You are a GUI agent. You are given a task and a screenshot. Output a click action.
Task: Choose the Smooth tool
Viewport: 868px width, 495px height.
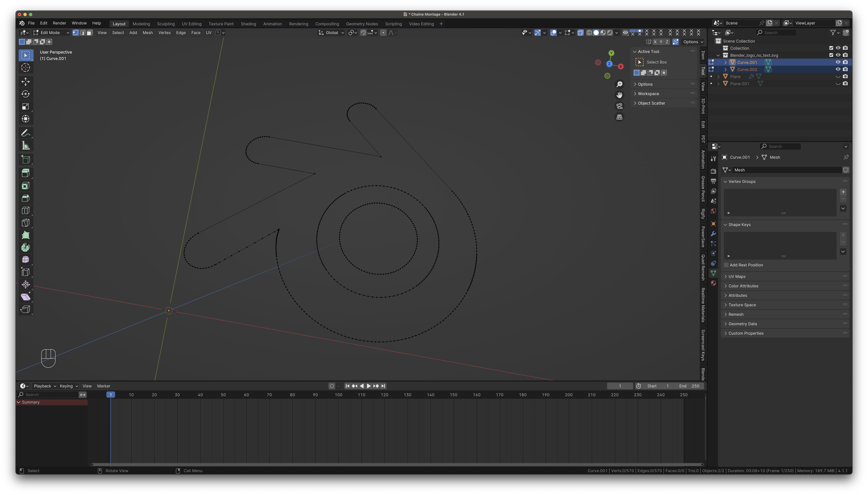click(x=25, y=260)
